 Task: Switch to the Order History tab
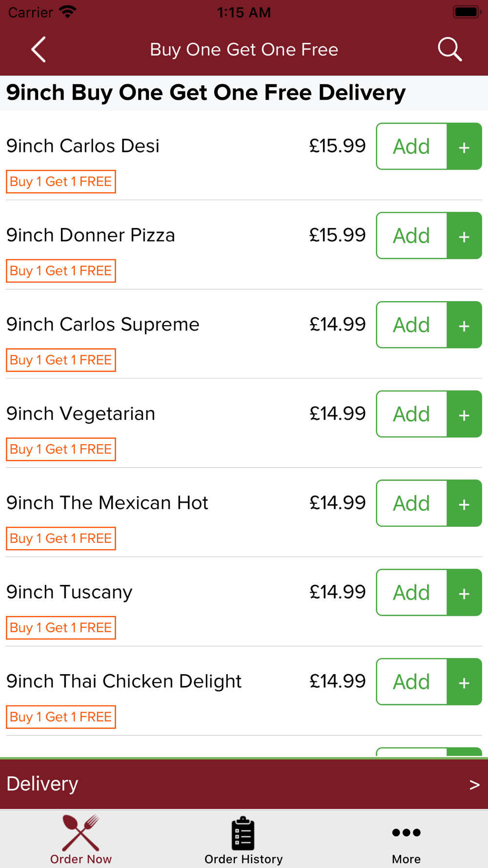tap(244, 840)
